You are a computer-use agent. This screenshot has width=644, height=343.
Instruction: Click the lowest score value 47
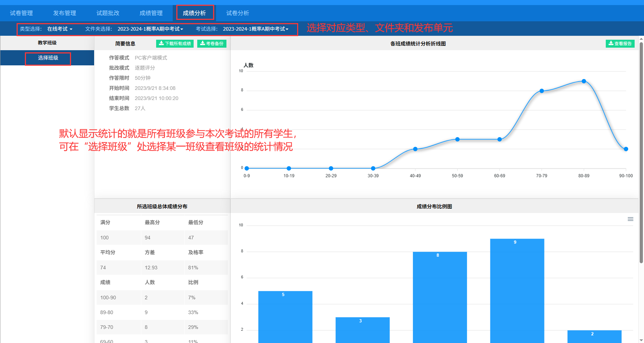point(191,238)
